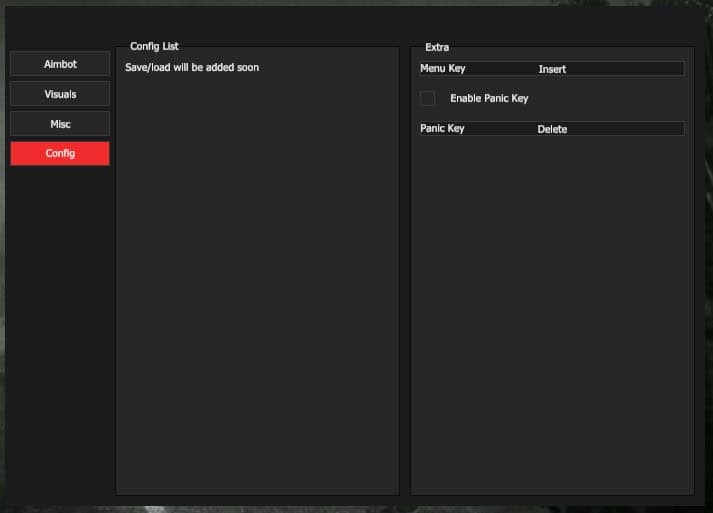713x513 pixels.
Task: Click the 'Save/load will be added soon' text
Action: (192, 67)
